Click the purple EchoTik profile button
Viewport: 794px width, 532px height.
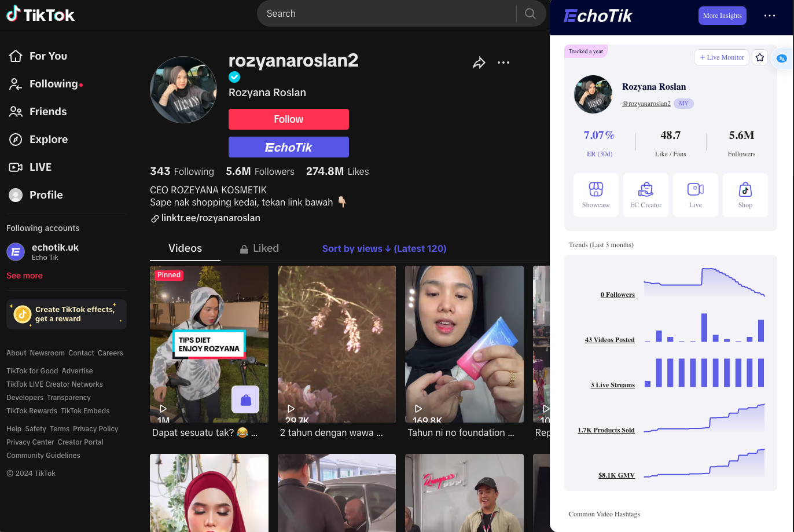[289, 147]
